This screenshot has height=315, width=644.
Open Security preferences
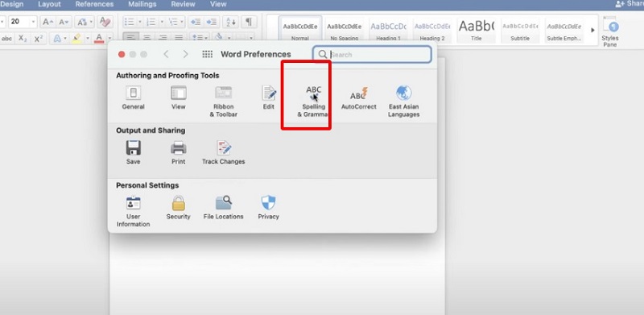(x=178, y=207)
